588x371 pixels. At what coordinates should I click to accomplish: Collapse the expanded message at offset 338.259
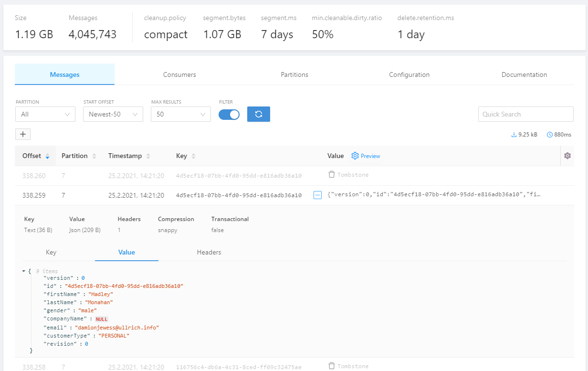[x=317, y=195]
